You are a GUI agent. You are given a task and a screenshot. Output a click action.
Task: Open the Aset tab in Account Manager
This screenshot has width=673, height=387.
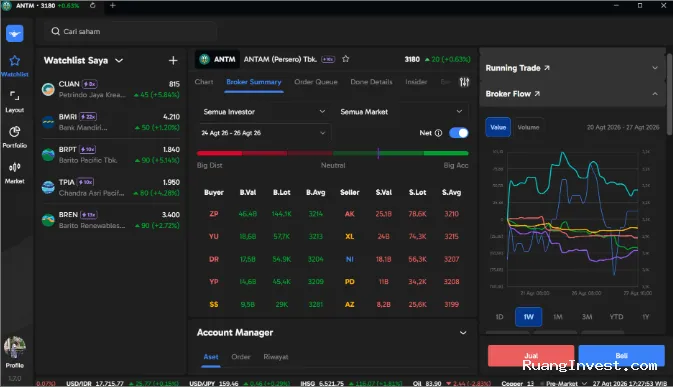click(211, 357)
